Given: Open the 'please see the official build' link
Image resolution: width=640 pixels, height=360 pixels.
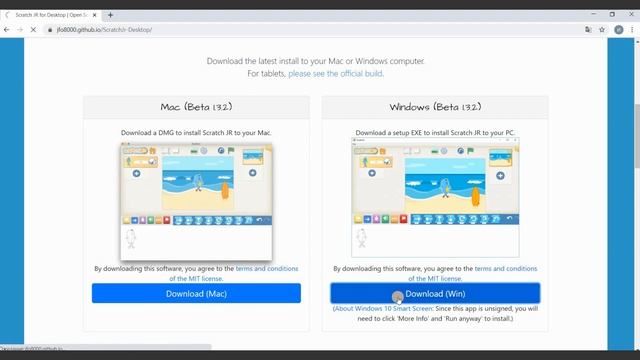Looking at the screenshot, I should tap(336, 73).
